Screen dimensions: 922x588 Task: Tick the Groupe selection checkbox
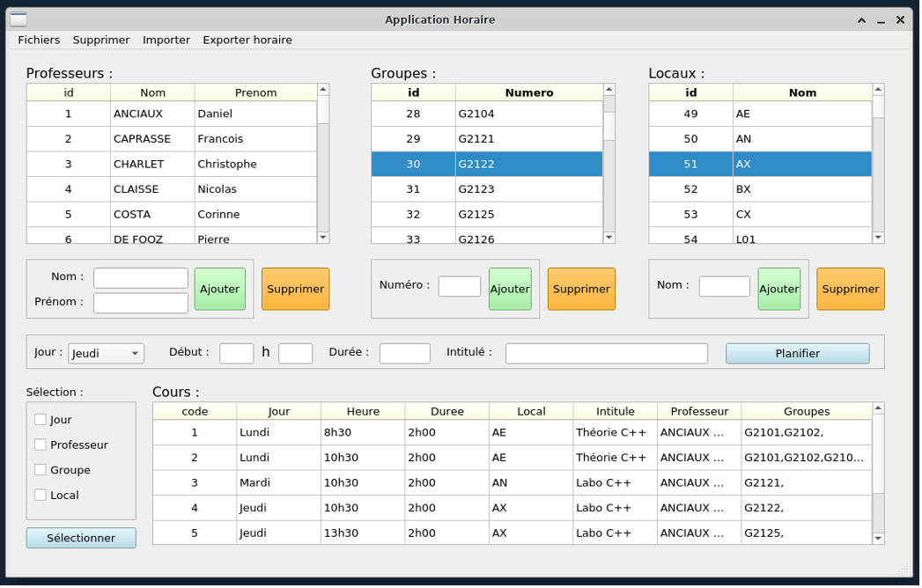[x=41, y=470]
